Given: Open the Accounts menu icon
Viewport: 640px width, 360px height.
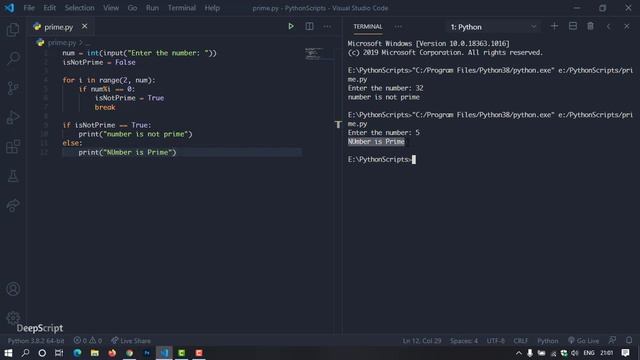Looking at the screenshot, I should (x=13, y=289).
